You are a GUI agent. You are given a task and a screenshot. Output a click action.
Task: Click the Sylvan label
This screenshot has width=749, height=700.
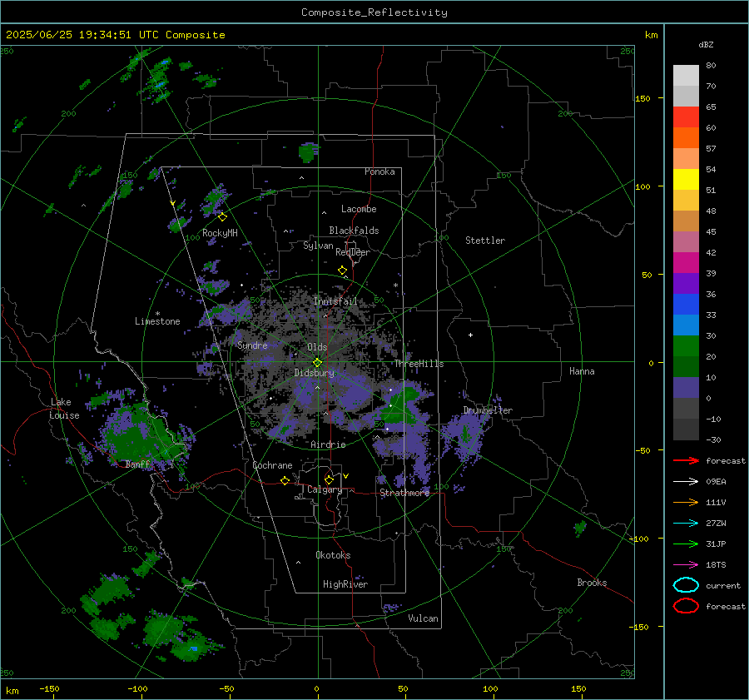pos(318,246)
